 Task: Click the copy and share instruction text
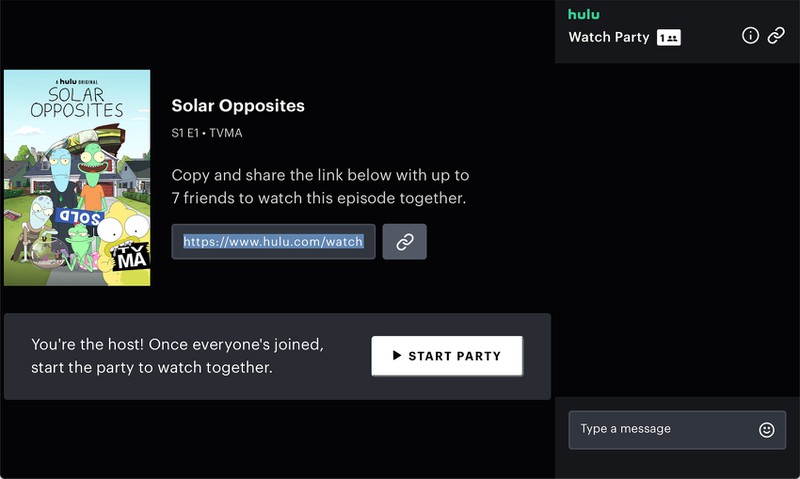click(320, 186)
